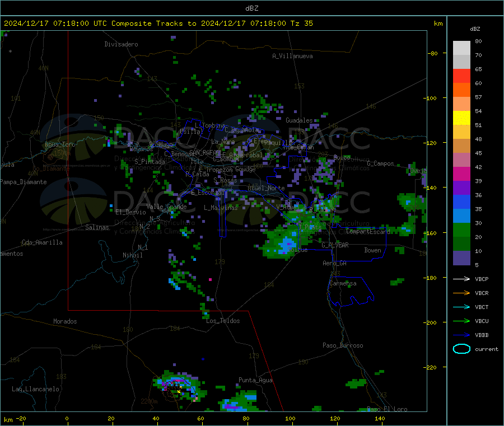This screenshot has height=426, width=504.
Task: Click the 'VBCR' legend label
Action: pyautogui.click(x=482, y=293)
